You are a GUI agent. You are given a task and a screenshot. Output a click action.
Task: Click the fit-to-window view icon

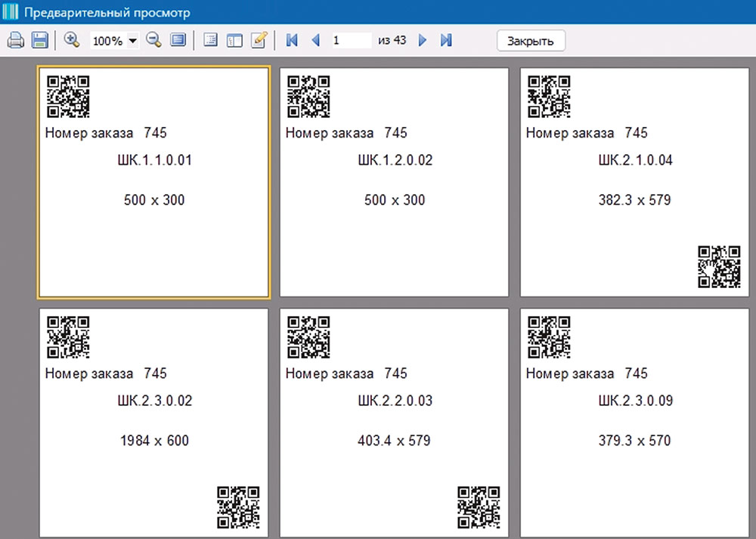coord(178,39)
